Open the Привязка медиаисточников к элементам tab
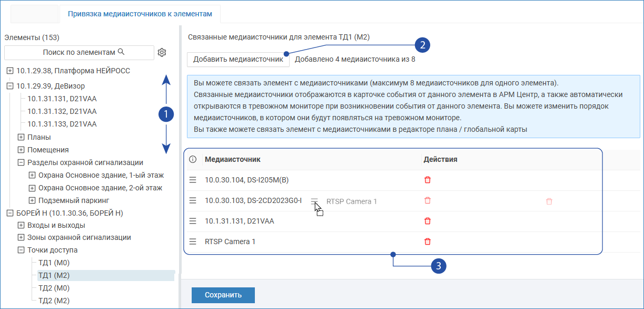 140,14
